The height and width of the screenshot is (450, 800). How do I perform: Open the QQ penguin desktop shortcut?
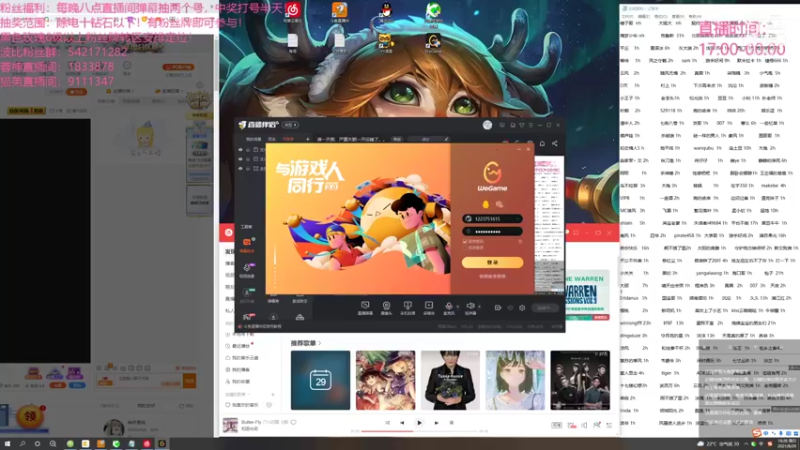pos(386,10)
